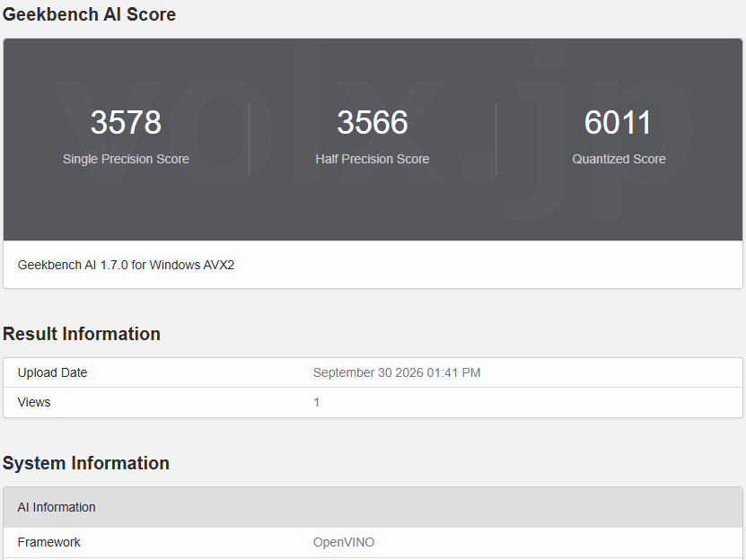This screenshot has height=560, width=746.
Task: Select the September 30 2026 upload date value
Action: point(397,372)
